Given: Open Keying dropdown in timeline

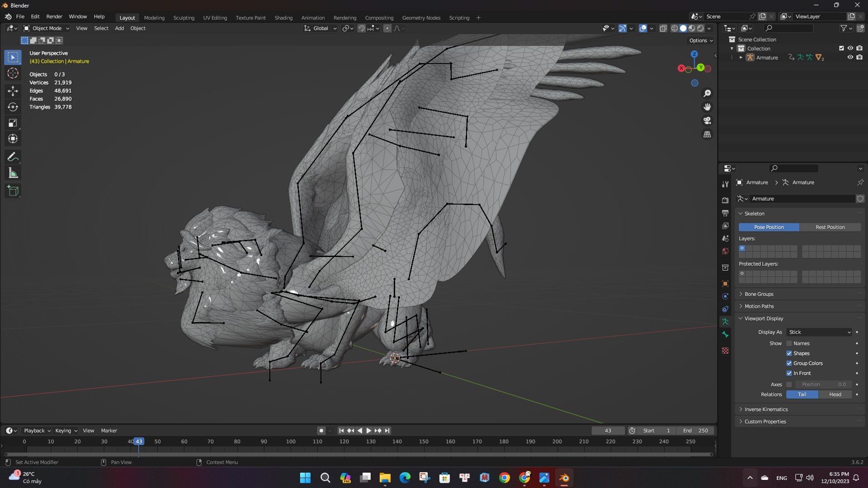Looking at the screenshot, I should [x=66, y=431].
